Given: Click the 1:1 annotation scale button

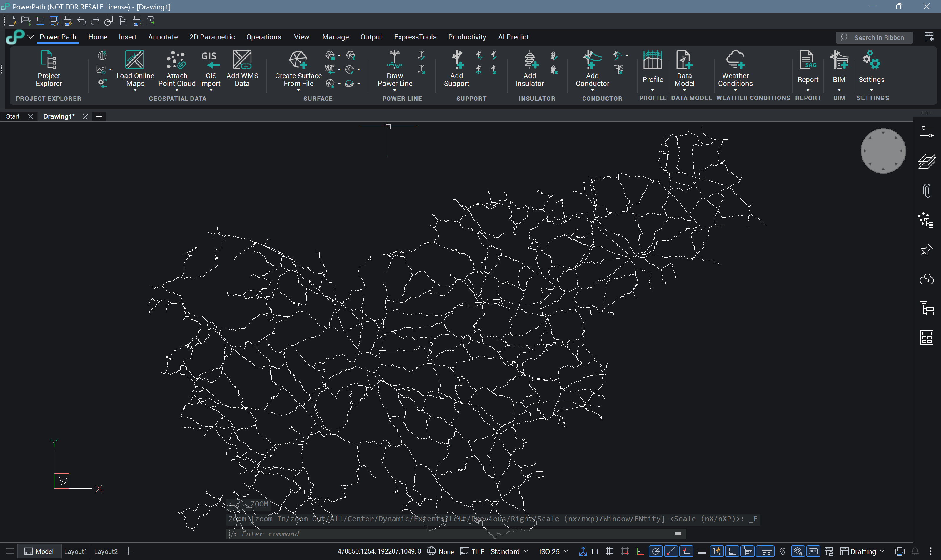Looking at the screenshot, I should tap(589, 551).
